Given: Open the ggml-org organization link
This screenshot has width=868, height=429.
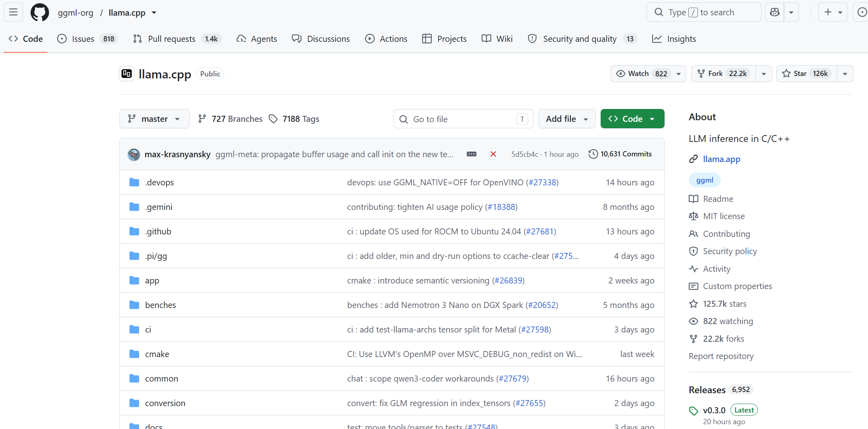Looking at the screenshot, I should coord(76,13).
